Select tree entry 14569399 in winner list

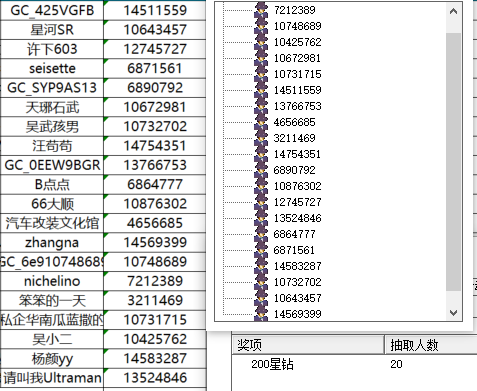(x=298, y=314)
